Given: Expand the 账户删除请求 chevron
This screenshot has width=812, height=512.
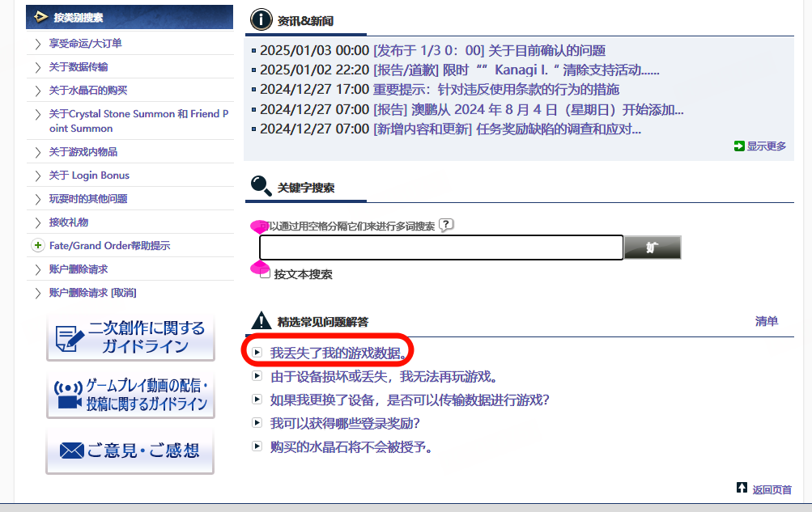Looking at the screenshot, I should [38, 269].
